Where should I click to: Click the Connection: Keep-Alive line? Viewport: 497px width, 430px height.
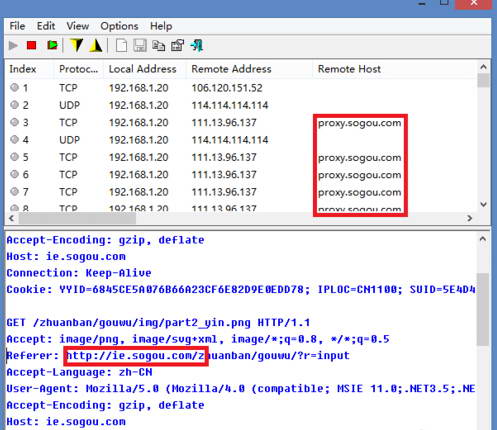[79, 273]
